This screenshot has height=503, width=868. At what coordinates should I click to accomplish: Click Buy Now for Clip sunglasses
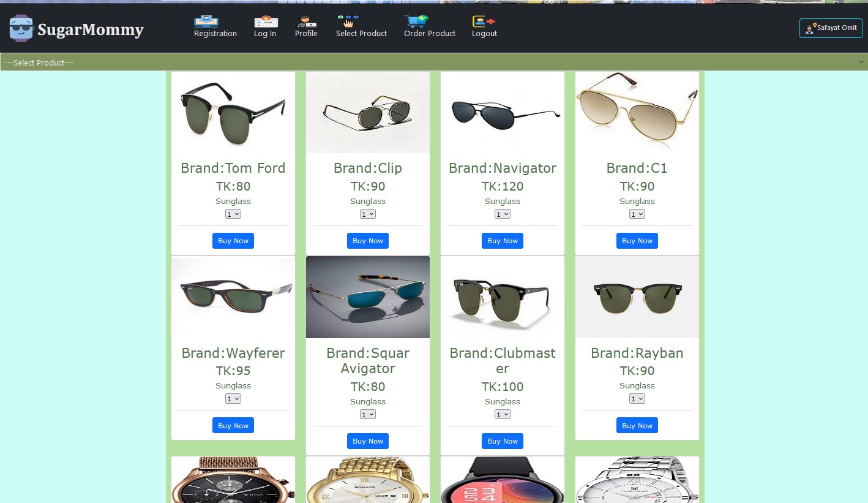[368, 241]
